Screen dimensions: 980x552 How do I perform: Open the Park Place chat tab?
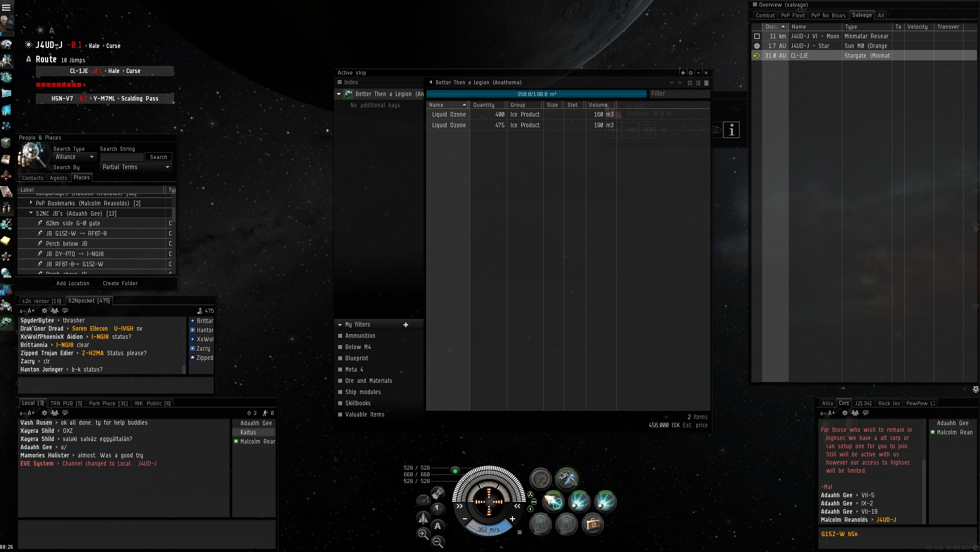(108, 403)
